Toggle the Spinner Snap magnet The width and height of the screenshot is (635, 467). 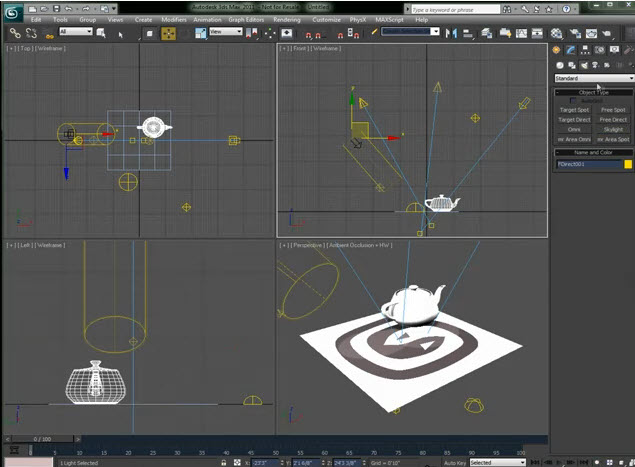pyautogui.click(x=354, y=34)
